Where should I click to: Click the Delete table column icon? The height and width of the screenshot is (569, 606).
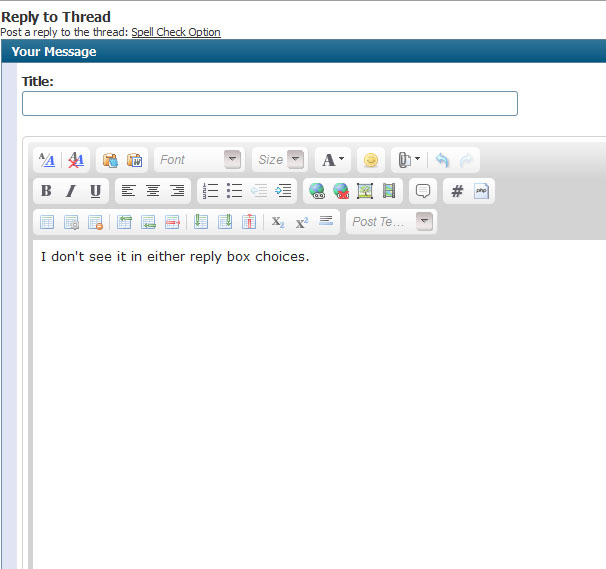point(249,222)
